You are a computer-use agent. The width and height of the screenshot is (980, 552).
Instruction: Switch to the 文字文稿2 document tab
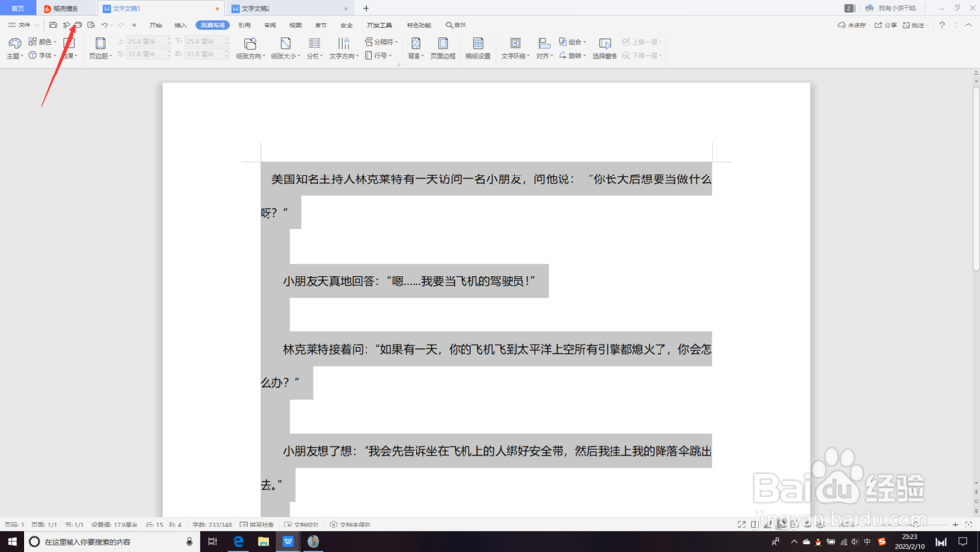coord(289,8)
